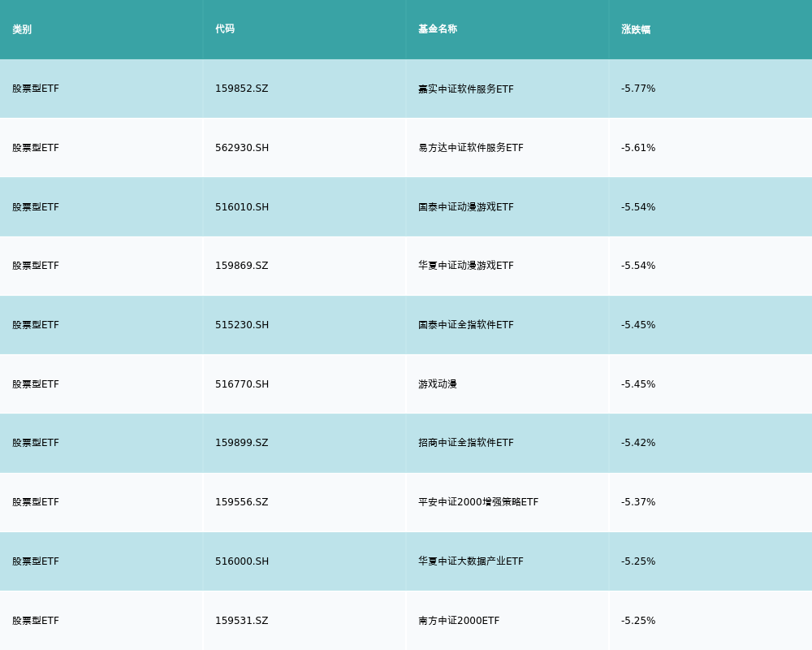Click fund name 华夏中证大数据产业ETF

471,561
